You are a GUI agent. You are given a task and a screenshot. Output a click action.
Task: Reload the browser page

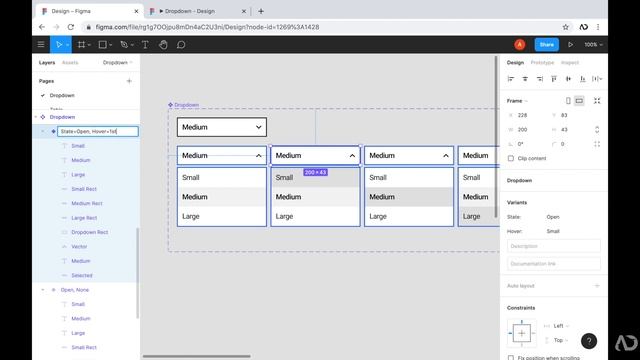coord(71,27)
